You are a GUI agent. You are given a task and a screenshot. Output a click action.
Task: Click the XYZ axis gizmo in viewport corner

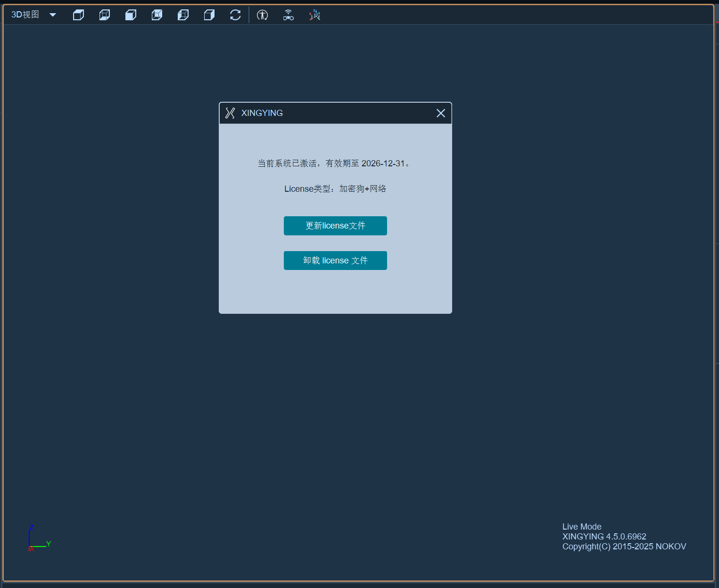point(39,538)
